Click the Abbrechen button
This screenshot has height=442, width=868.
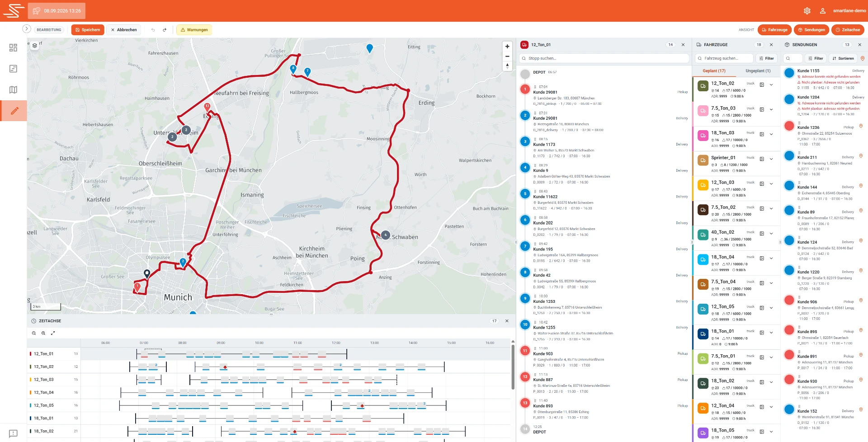click(x=124, y=30)
